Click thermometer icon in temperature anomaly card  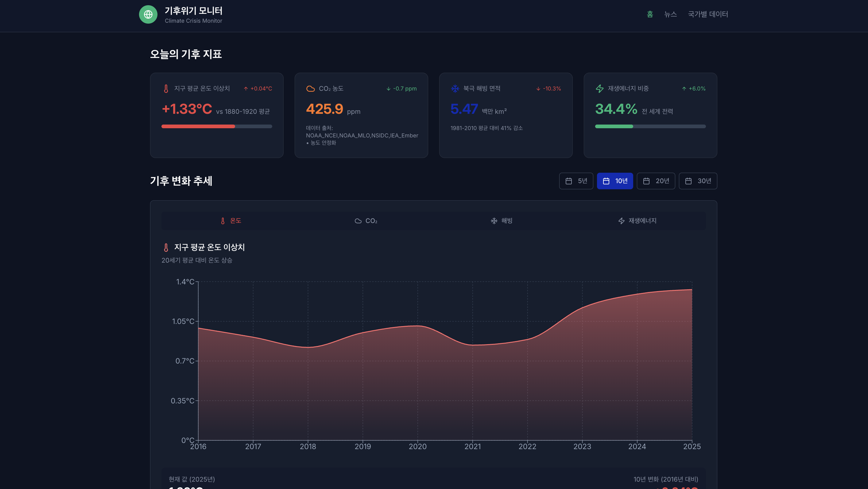click(x=166, y=89)
